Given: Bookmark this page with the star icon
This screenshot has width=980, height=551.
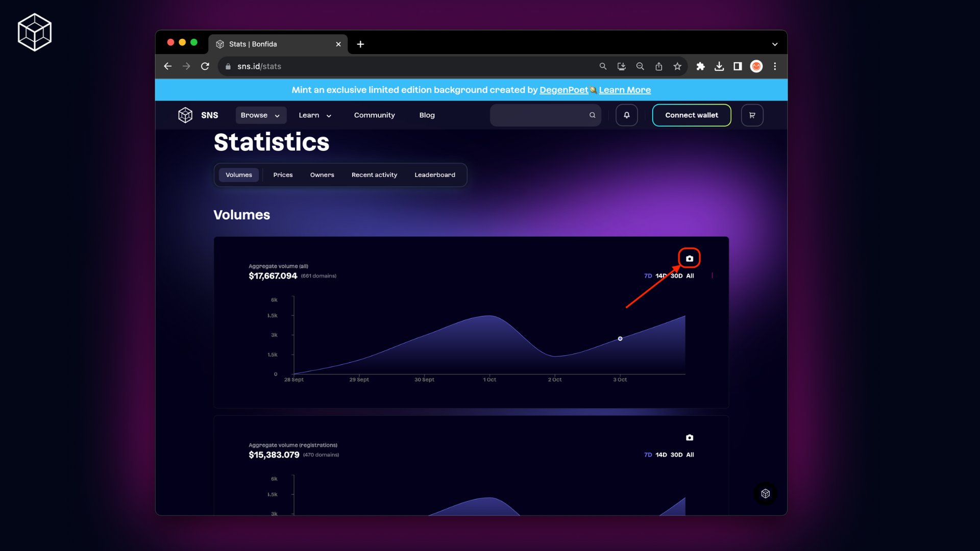Looking at the screenshot, I should pyautogui.click(x=677, y=66).
